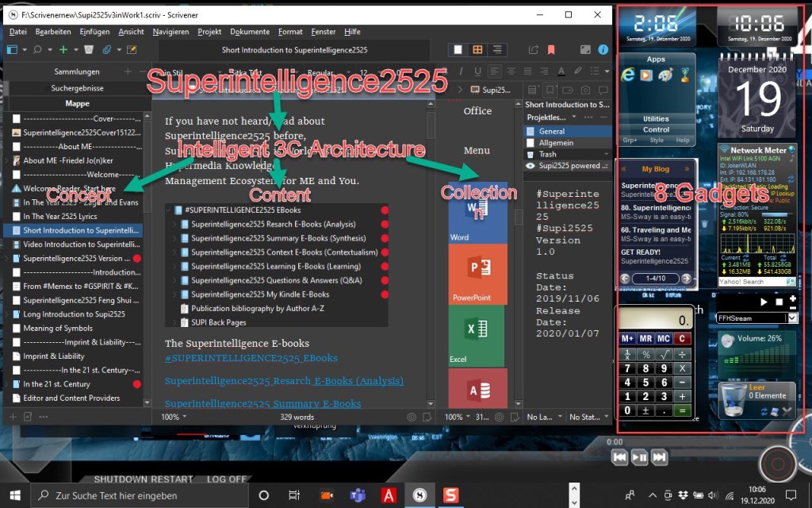
Task: Open the Projekt menu
Action: [209, 32]
